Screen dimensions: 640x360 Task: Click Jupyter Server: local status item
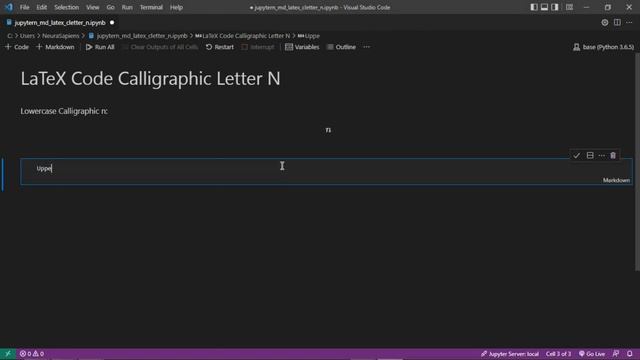pyautogui.click(x=510, y=354)
